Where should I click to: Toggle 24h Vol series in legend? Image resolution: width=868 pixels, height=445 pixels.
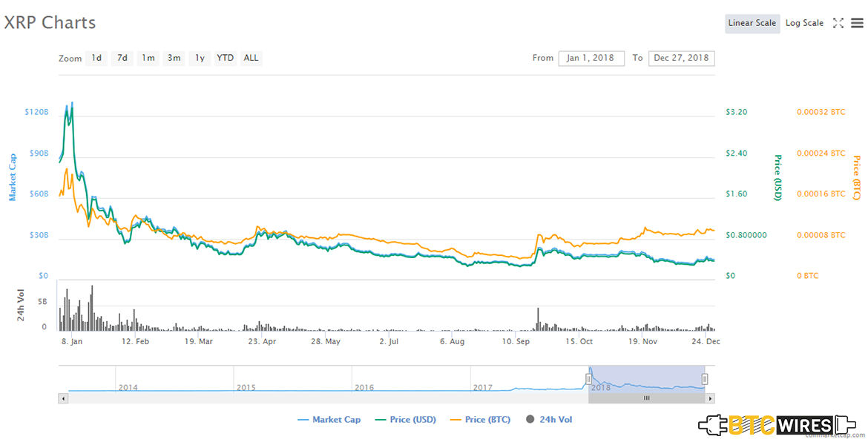549,420
